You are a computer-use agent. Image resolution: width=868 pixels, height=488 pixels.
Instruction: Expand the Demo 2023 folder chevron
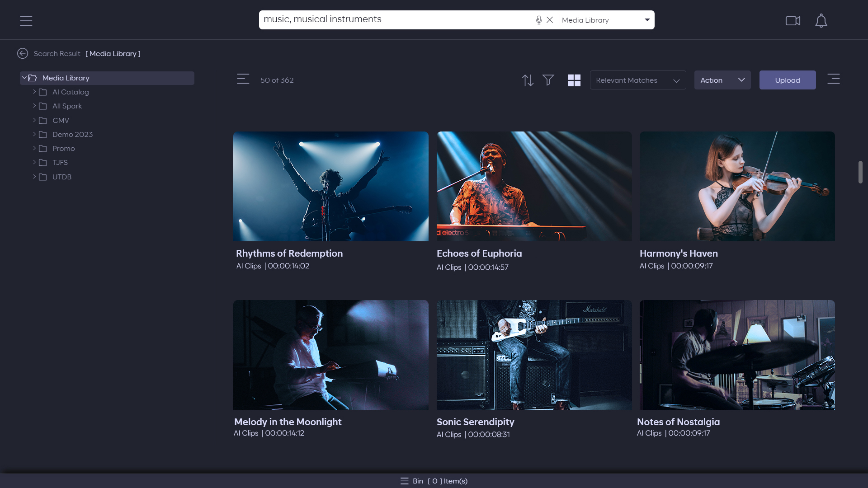[34, 134]
